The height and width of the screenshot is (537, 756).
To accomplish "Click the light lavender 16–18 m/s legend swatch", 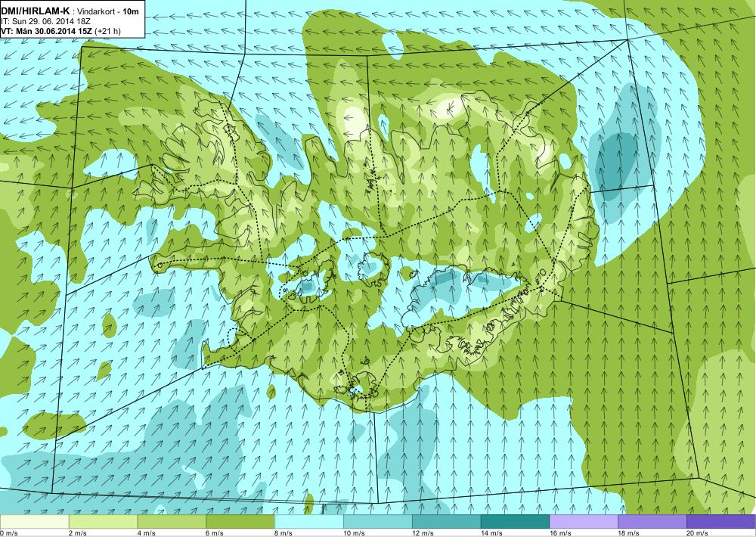I will (584, 522).
